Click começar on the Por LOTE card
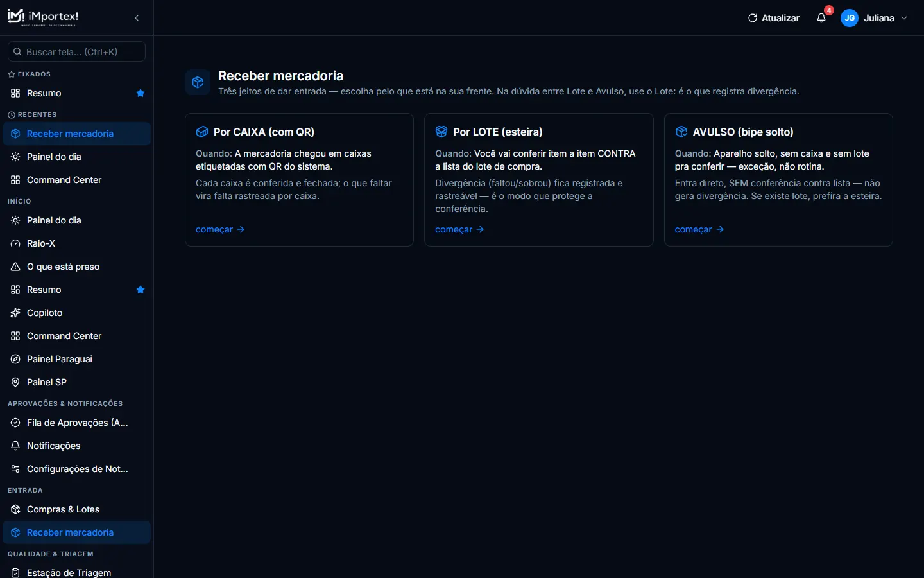Image resolution: width=924 pixels, height=578 pixels. [x=459, y=229]
